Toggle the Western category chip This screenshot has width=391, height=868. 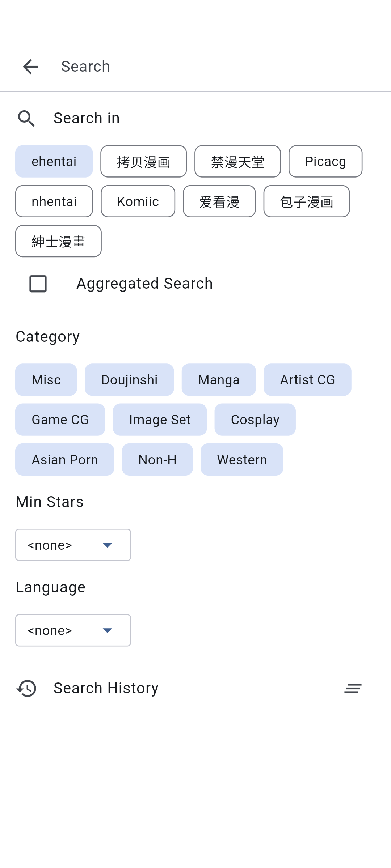pos(242,460)
